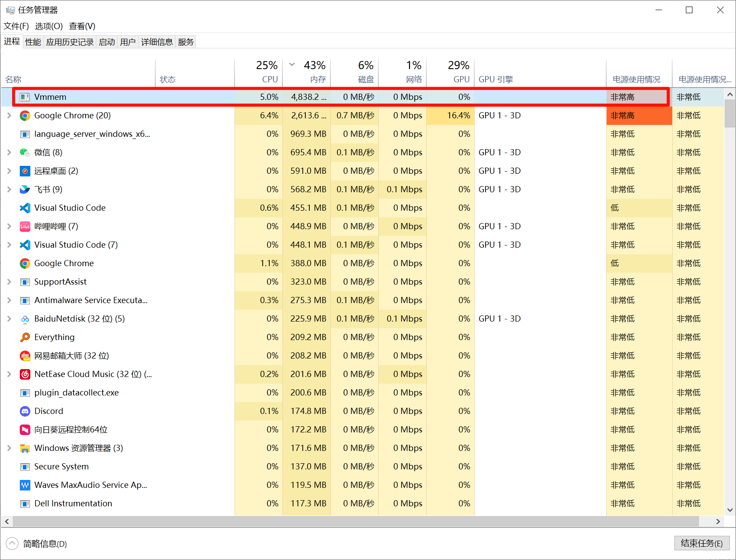The width and height of the screenshot is (736, 560).
Task: Expand the SupportAssist group
Action: click(x=9, y=282)
